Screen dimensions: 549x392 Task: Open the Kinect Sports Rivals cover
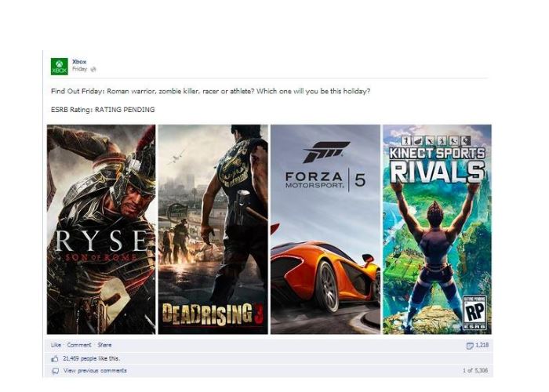coord(437,229)
